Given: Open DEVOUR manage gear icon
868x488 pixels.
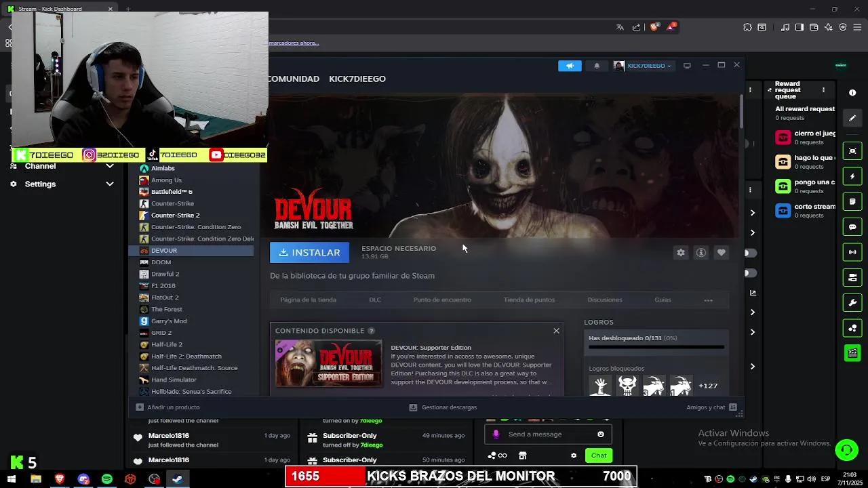Looking at the screenshot, I should pos(681,253).
